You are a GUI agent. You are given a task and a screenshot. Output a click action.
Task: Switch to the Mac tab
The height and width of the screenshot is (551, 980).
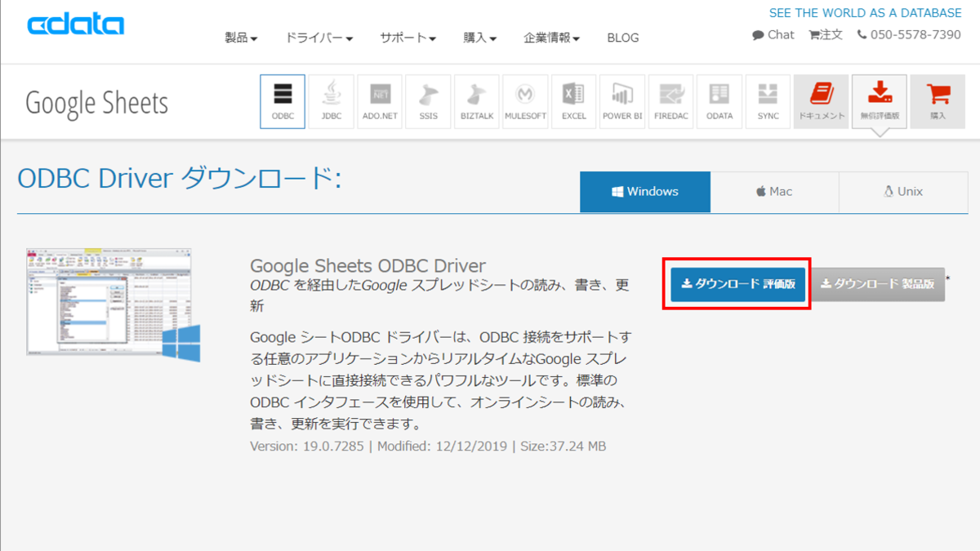click(774, 192)
